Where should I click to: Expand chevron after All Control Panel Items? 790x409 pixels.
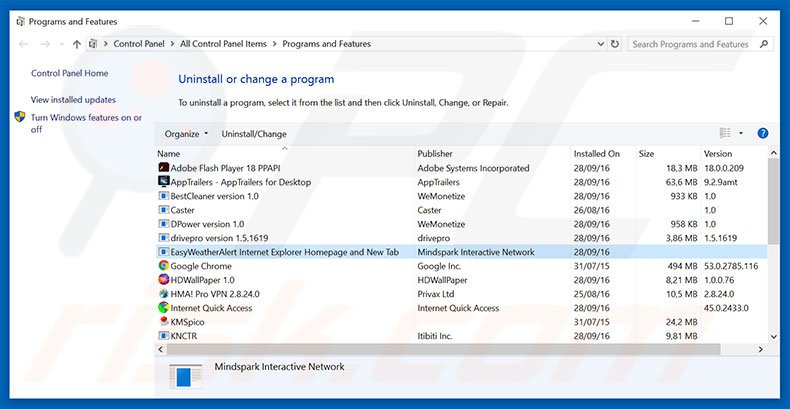point(275,44)
